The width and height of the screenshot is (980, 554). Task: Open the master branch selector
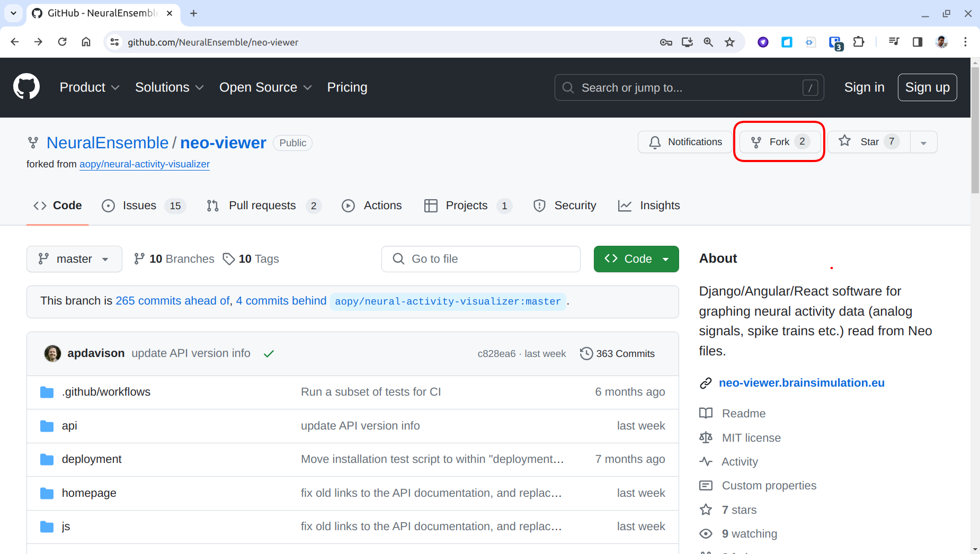[x=74, y=259]
